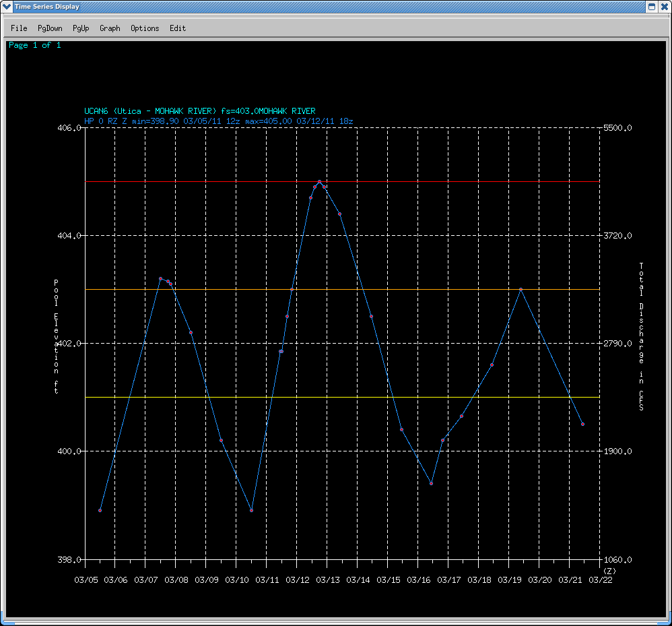
Task: Click the 03/19 date label
Action: click(510, 580)
